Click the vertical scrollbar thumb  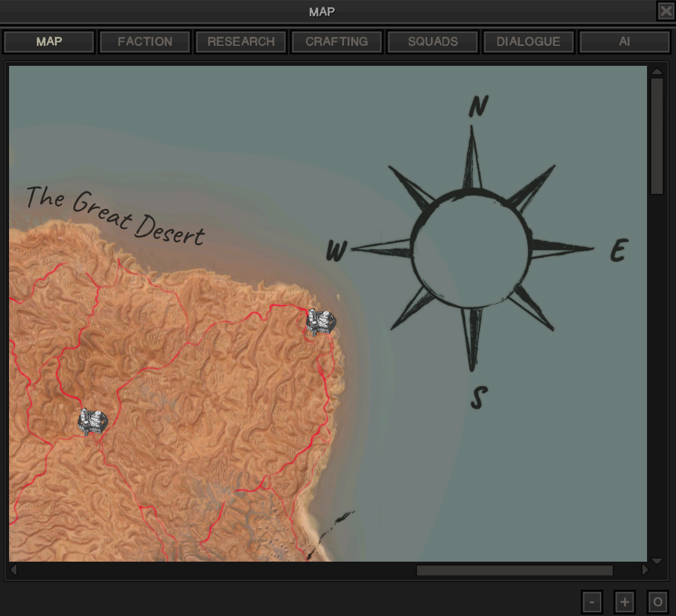[657, 136]
